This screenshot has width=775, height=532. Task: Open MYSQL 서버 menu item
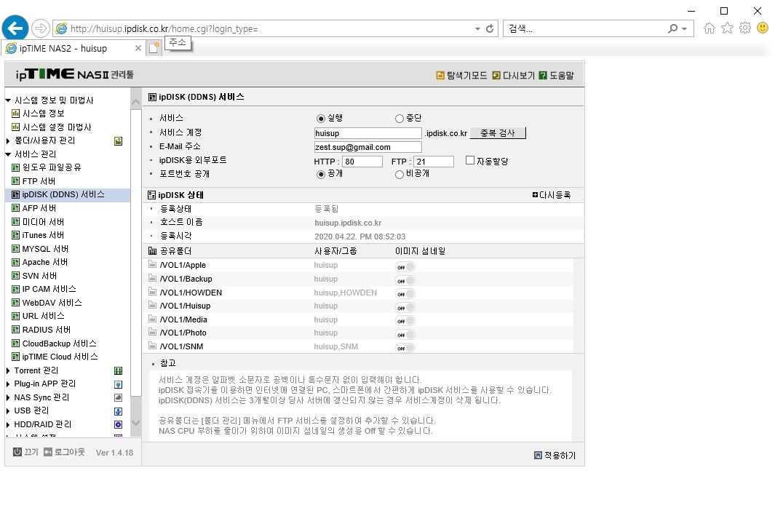(40, 249)
